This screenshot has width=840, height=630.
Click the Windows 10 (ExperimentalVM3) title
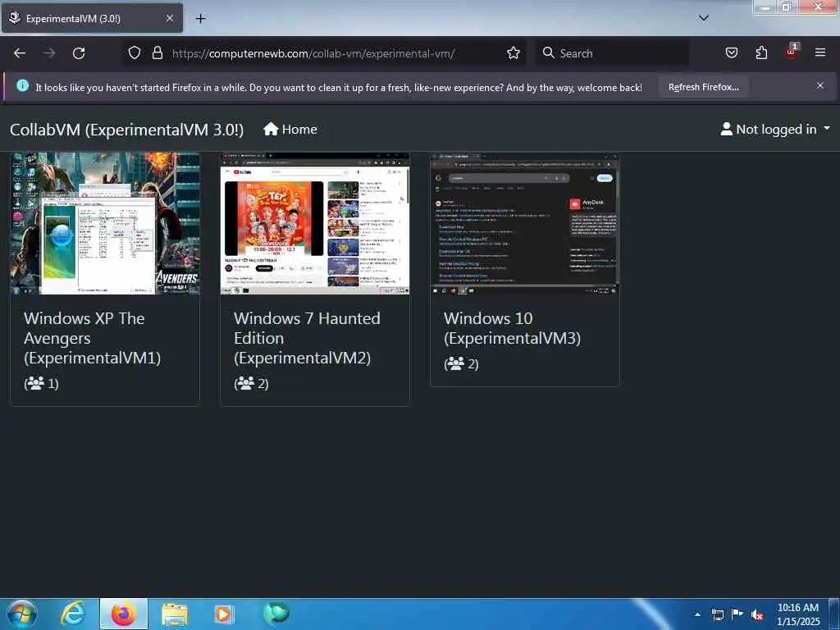(512, 328)
